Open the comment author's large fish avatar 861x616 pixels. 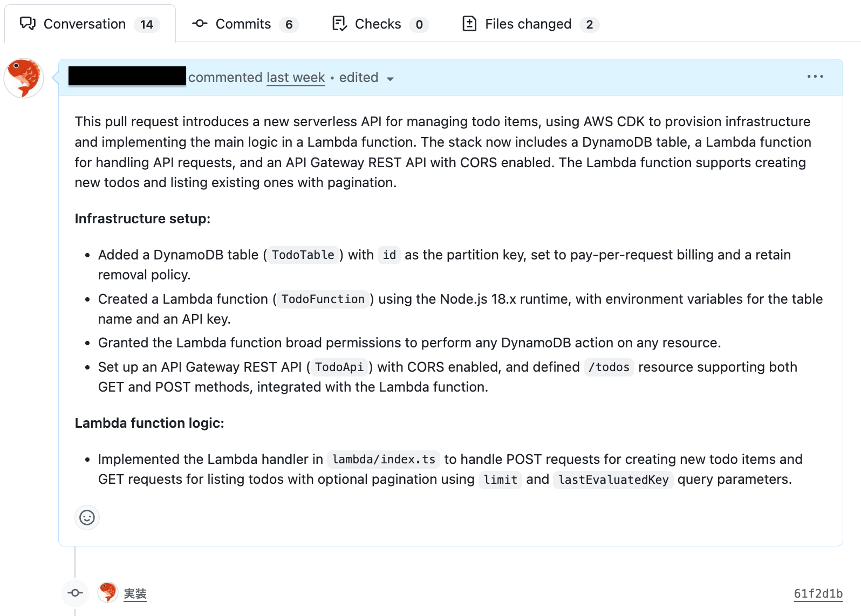click(x=24, y=78)
